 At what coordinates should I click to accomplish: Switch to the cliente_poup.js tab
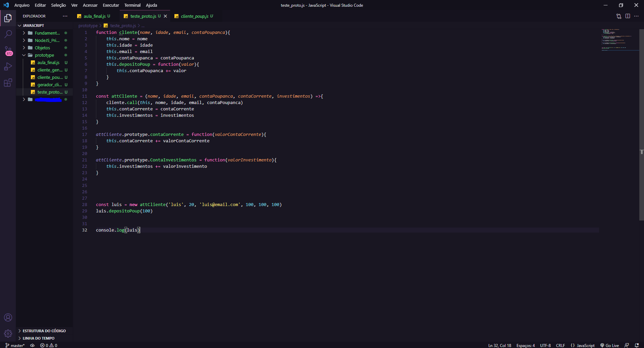(195, 16)
